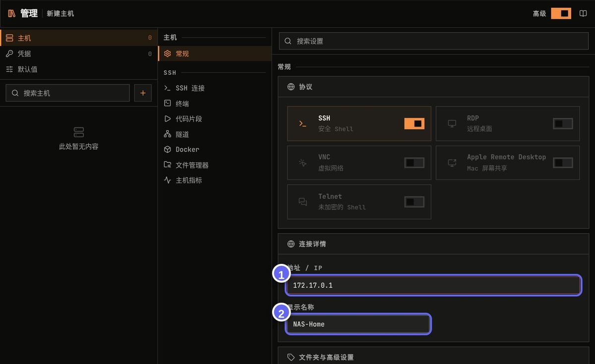Screen dimensions: 595x364
Task: Open 隧道 tunnels settings
Action: click(x=215, y=134)
